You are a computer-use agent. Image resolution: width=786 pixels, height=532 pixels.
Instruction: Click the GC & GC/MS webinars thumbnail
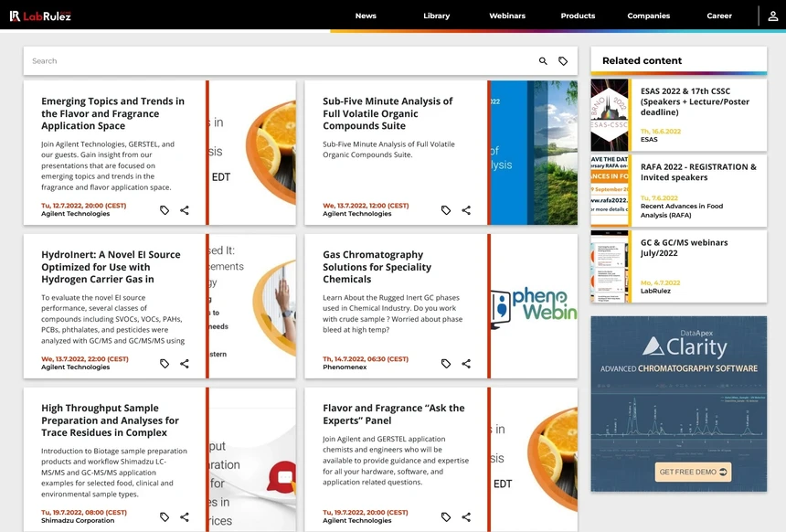click(609, 266)
